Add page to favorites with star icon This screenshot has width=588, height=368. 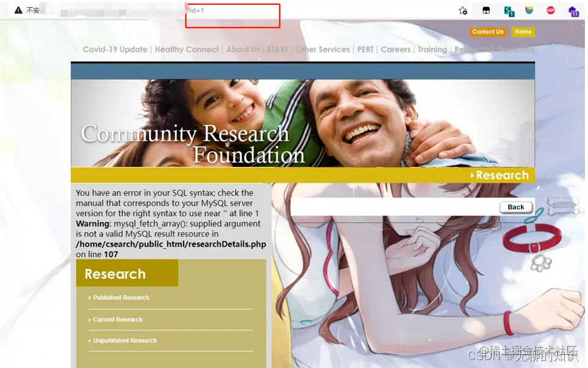[x=463, y=10]
